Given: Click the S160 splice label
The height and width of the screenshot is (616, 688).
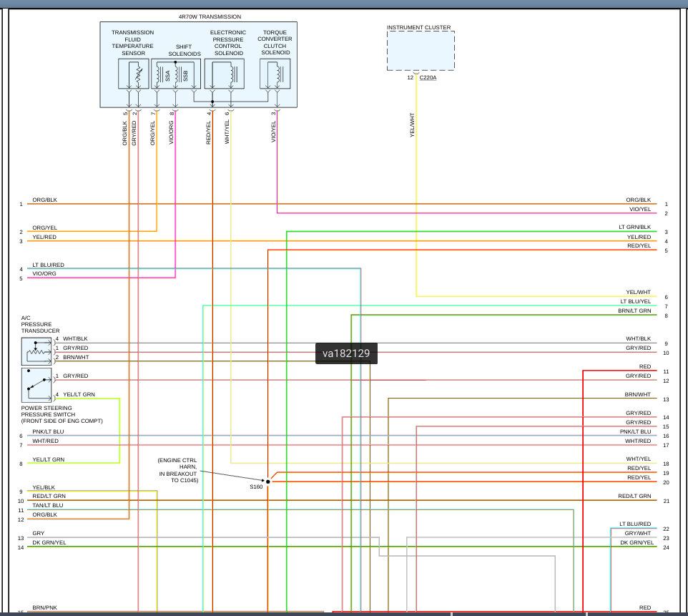Looking at the screenshot, I should click(256, 487).
